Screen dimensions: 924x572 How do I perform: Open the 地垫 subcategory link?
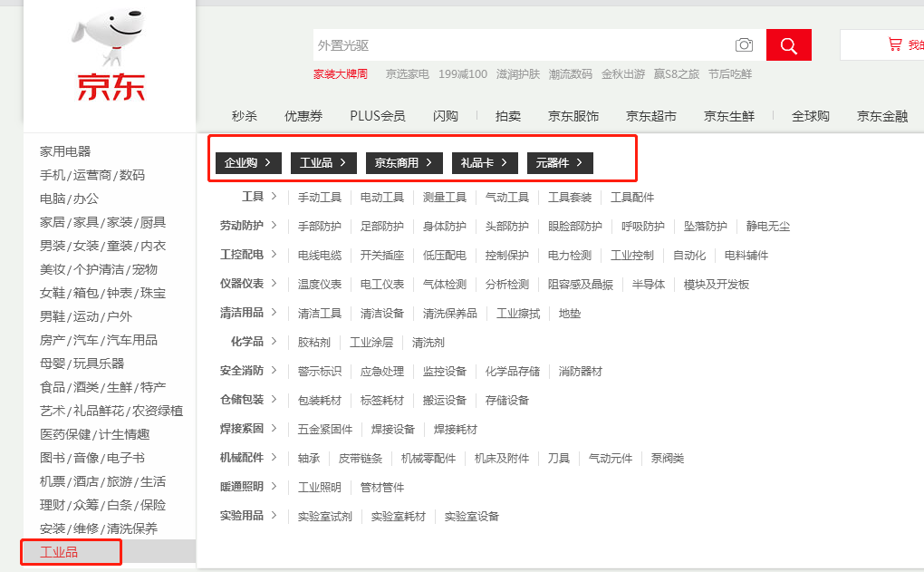pos(570,314)
